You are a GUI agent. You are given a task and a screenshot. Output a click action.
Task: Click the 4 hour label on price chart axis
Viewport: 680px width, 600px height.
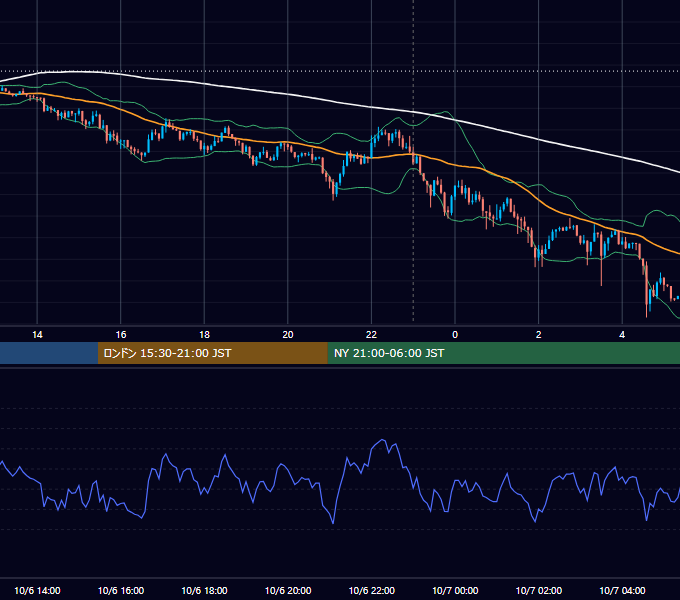622,335
